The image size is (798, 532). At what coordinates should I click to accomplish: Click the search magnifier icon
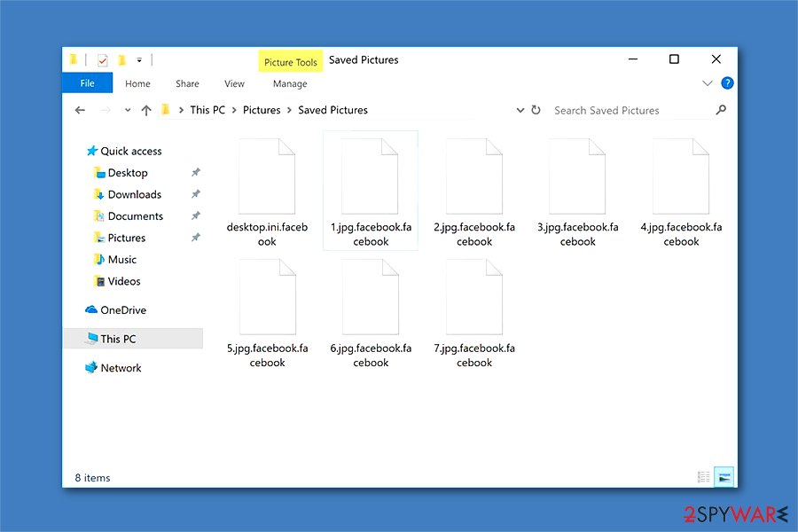[721, 110]
